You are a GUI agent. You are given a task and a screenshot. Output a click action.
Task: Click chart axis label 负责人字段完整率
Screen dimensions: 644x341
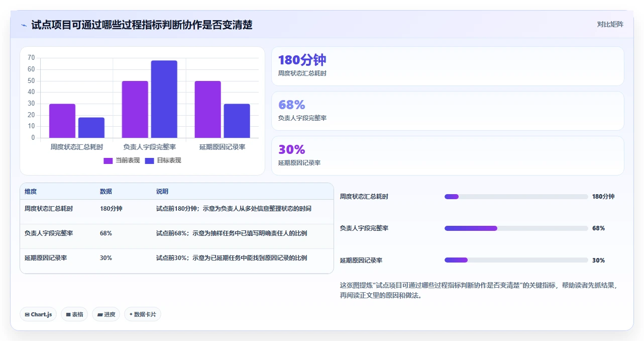[150, 147]
